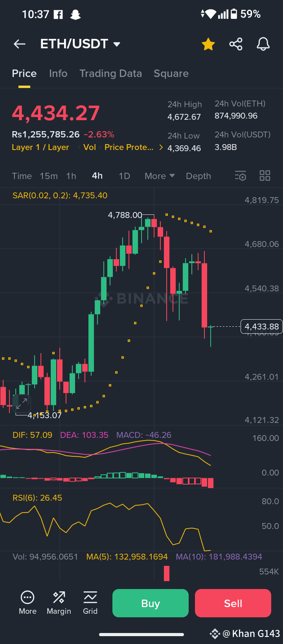Select the Time chart interval

pyautogui.click(x=22, y=176)
